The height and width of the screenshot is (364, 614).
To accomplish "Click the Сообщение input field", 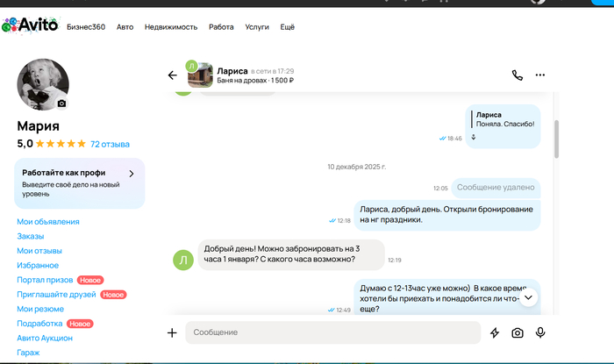I will coord(333,332).
